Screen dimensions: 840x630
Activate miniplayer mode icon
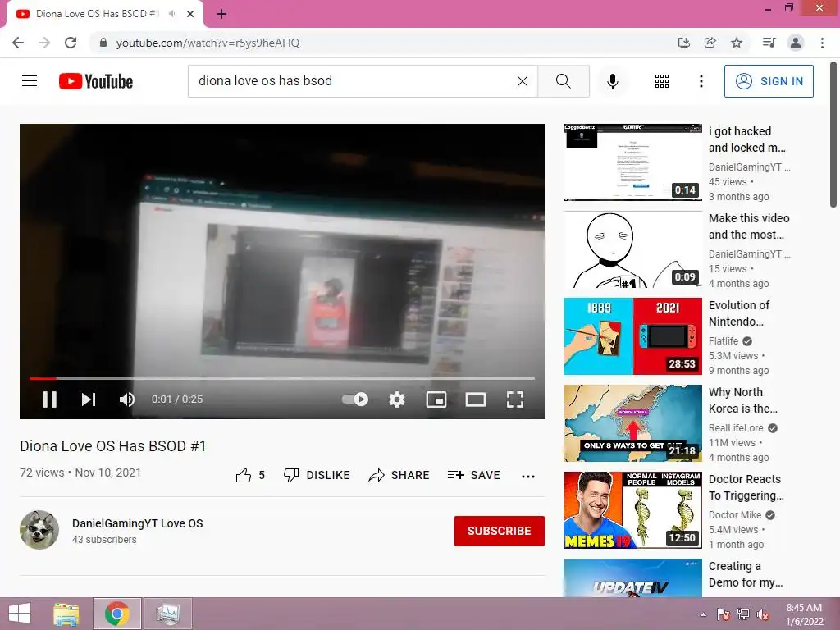tap(436, 399)
